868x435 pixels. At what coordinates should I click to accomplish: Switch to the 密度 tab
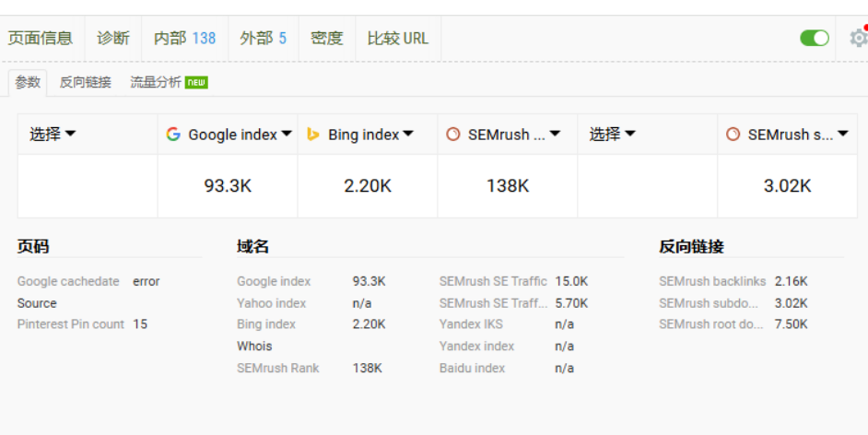pos(326,38)
